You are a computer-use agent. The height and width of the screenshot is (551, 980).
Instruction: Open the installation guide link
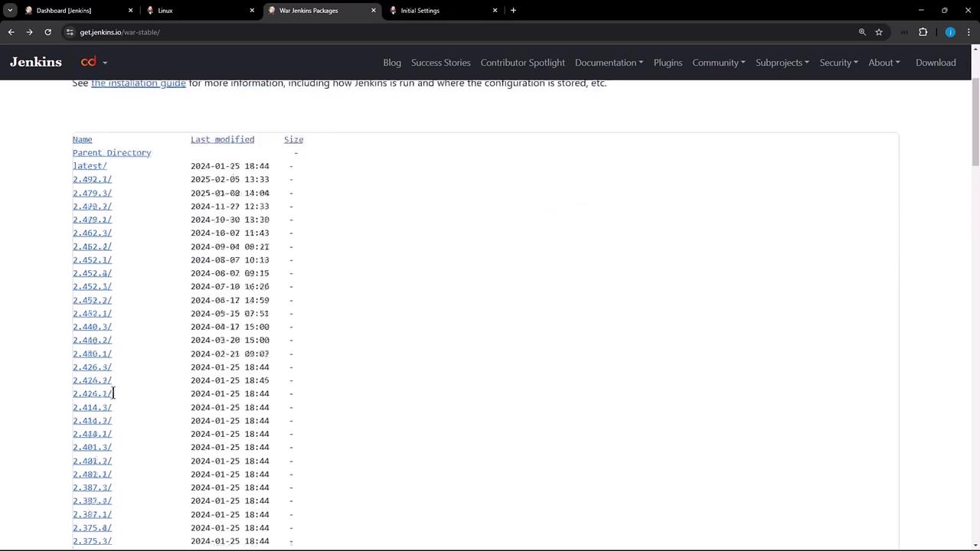coord(139,83)
